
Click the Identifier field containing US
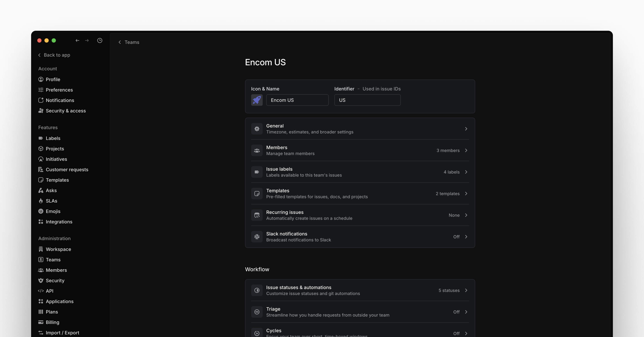367,100
